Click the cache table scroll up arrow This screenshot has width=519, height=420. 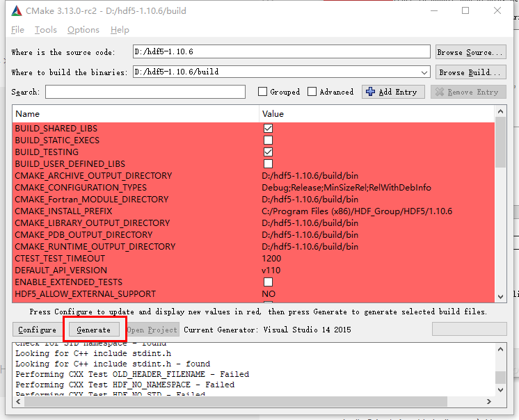500,111
